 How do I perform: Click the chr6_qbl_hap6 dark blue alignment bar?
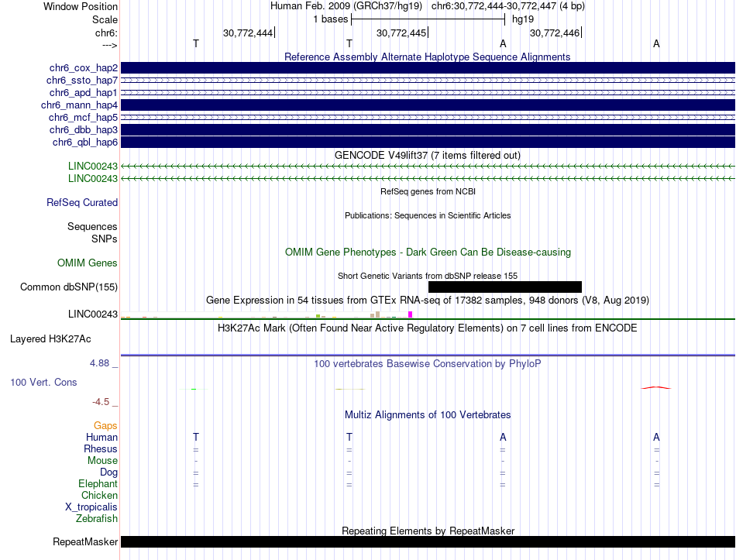point(428,143)
